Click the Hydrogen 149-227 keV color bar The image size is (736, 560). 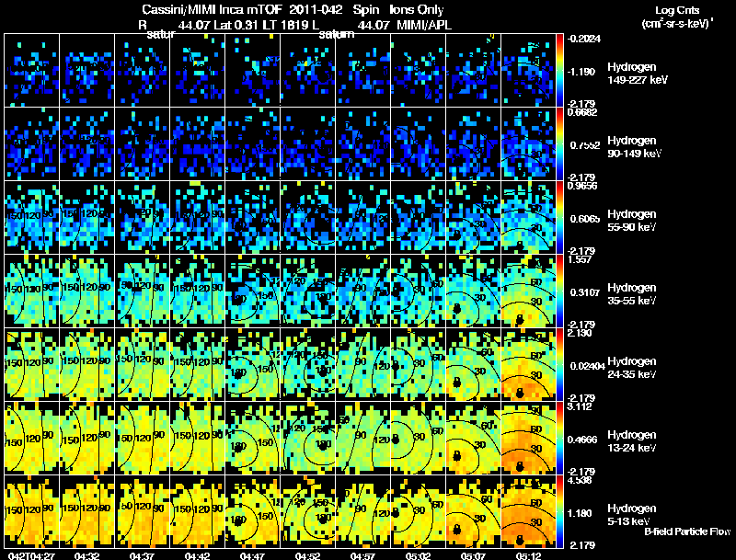coord(559,71)
